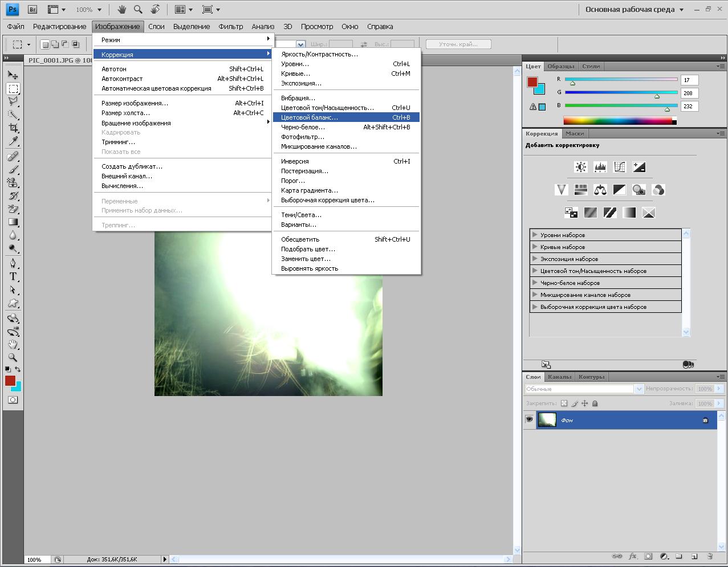Open the Фильтр menu in the menu bar

click(x=230, y=26)
